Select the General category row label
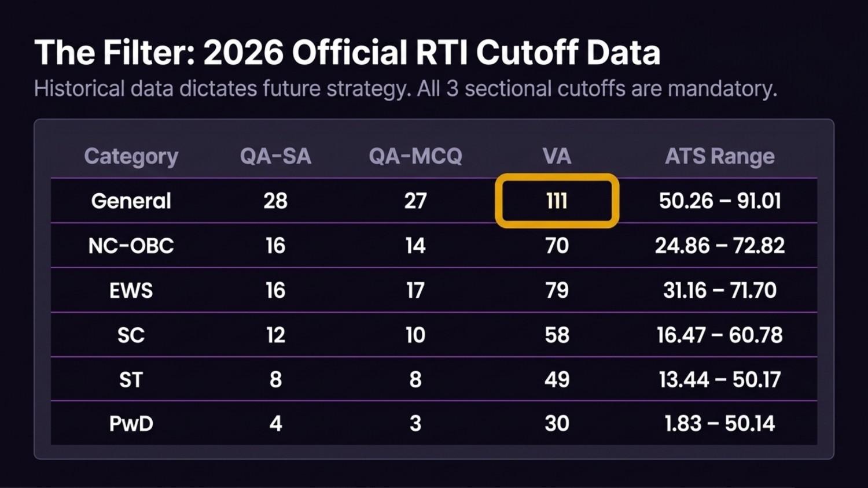This screenshot has width=868, height=488. [x=131, y=201]
